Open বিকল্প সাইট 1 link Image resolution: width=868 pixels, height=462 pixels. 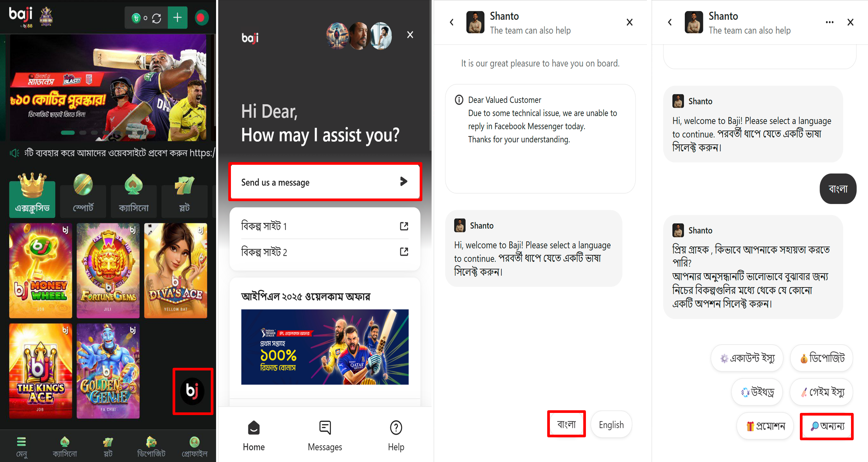click(325, 226)
